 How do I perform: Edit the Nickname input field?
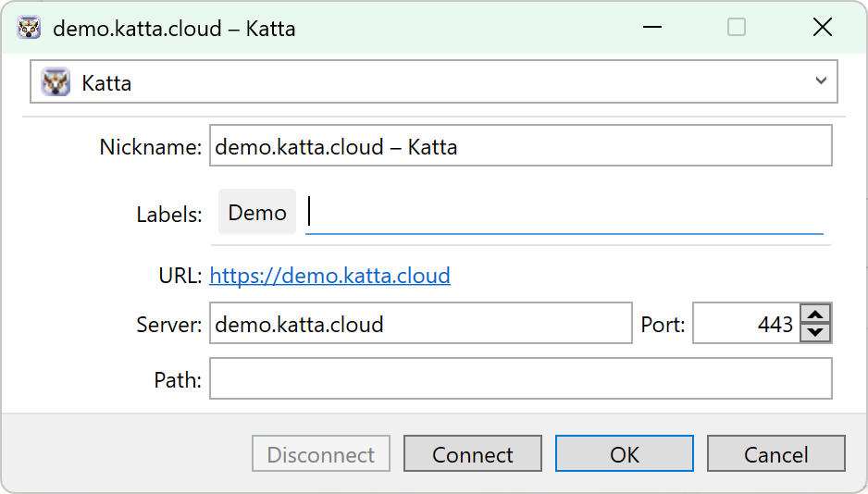520,145
